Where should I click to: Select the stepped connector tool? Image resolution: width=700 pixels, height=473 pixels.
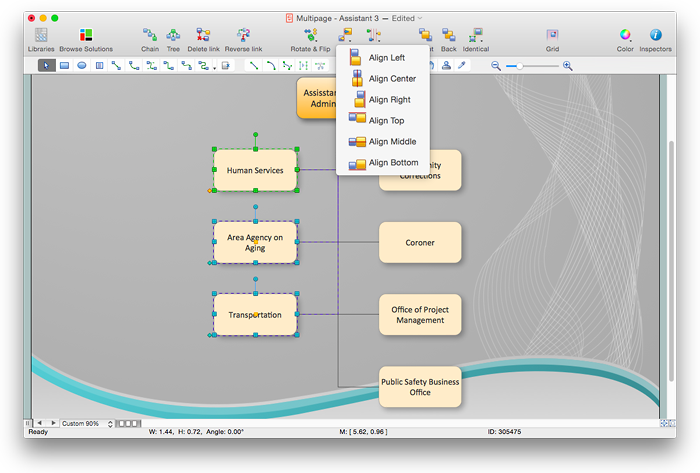[186, 66]
